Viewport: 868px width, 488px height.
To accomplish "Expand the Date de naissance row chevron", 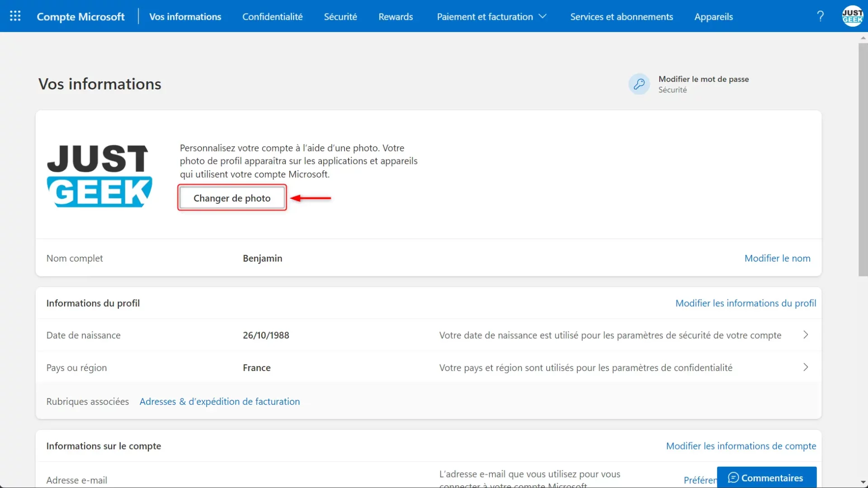I will click(806, 335).
